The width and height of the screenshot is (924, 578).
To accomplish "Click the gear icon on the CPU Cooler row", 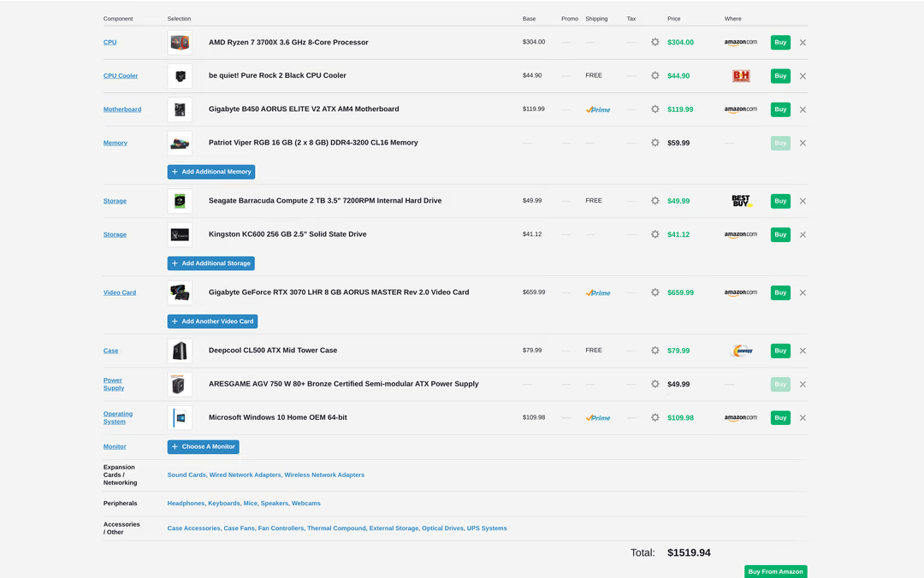I will pyautogui.click(x=654, y=76).
